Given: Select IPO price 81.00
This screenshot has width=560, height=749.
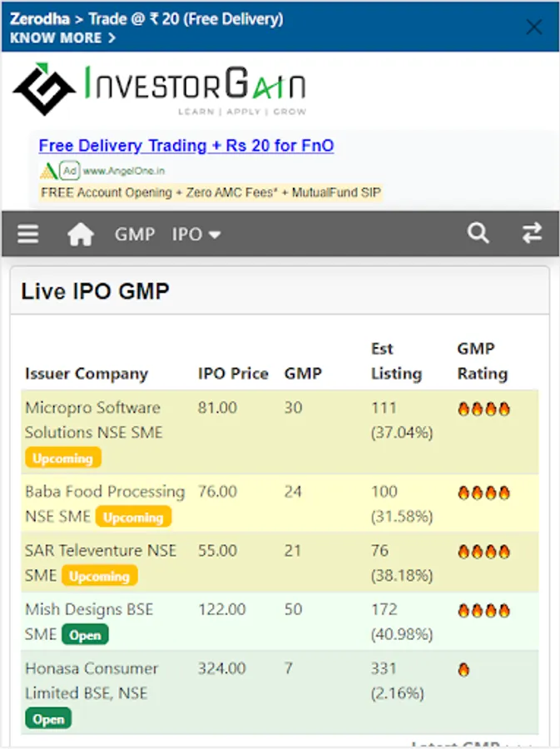Looking at the screenshot, I should pyautogui.click(x=217, y=408).
